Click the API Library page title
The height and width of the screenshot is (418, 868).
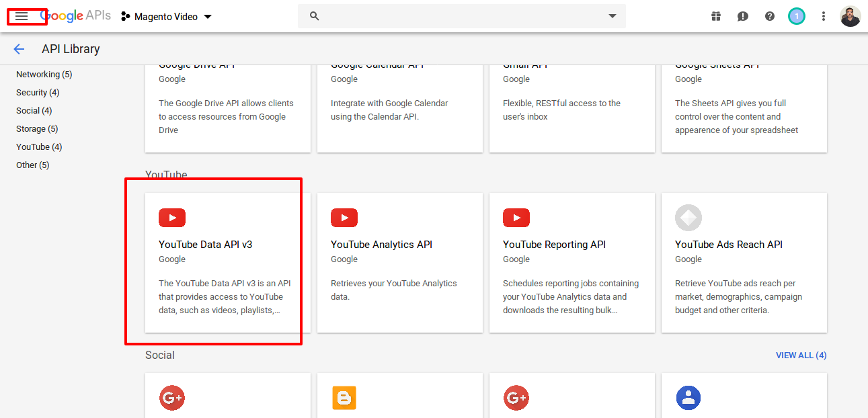(x=71, y=49)
